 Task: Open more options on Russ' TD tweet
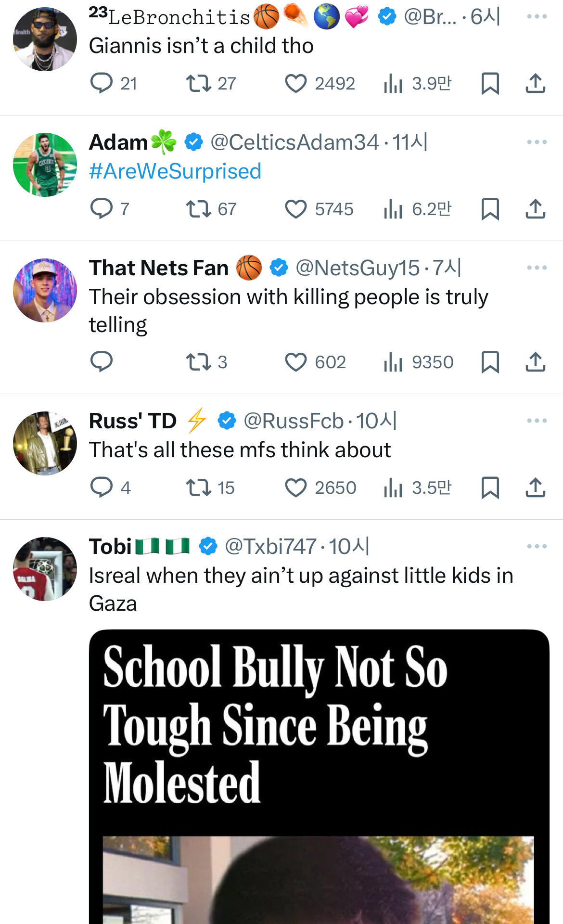point(537,421)
